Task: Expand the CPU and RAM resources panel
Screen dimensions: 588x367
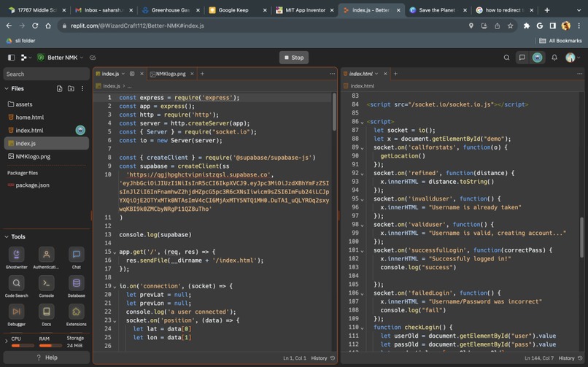Action: 7,341
